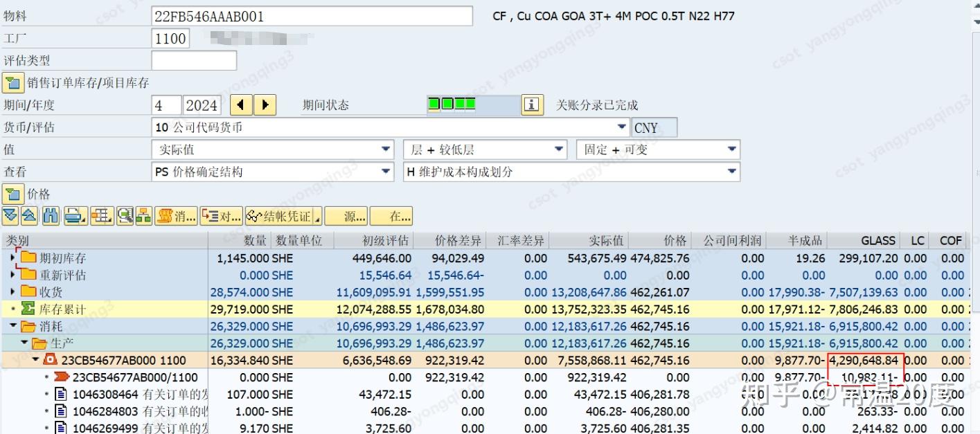
Task: Click the 源... source button
Action: (x=346, y=216)
